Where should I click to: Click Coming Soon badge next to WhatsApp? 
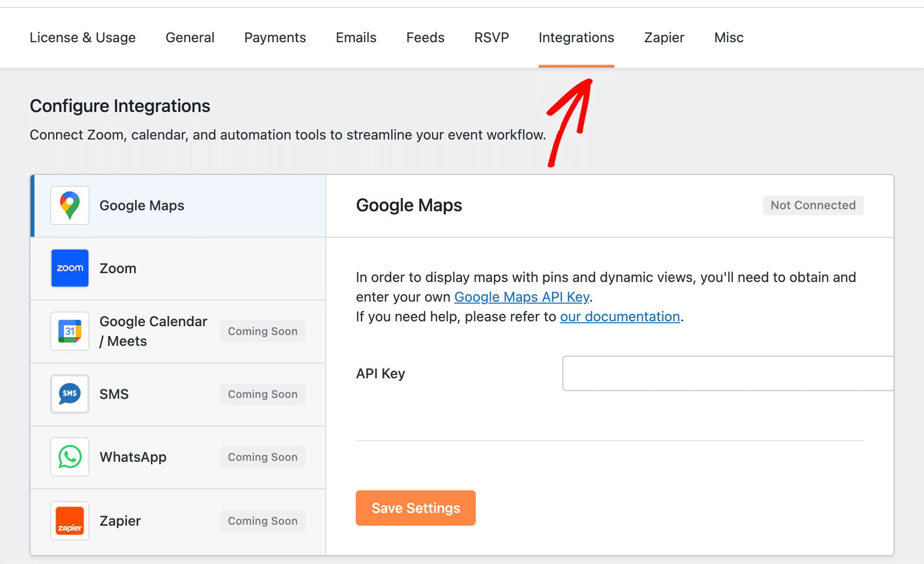point(263,457)
